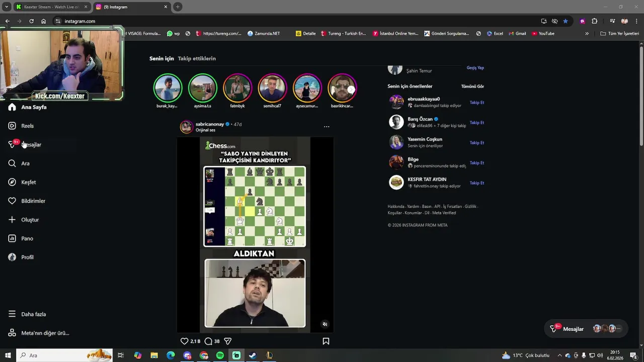Open Keşfet explore page
The height and width of the screenshot is (362, 644).
pyautogui.click(x=22, y=182)
